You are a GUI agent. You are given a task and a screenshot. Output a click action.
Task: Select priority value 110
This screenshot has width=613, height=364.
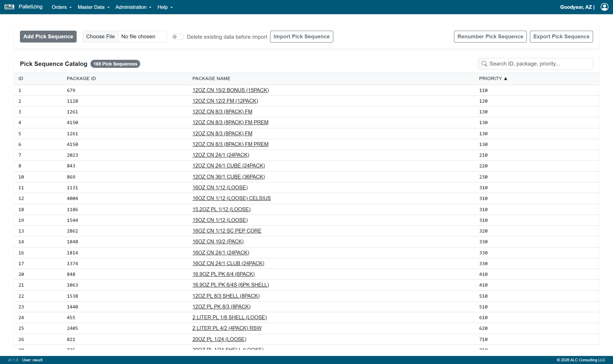pos(483,90)
